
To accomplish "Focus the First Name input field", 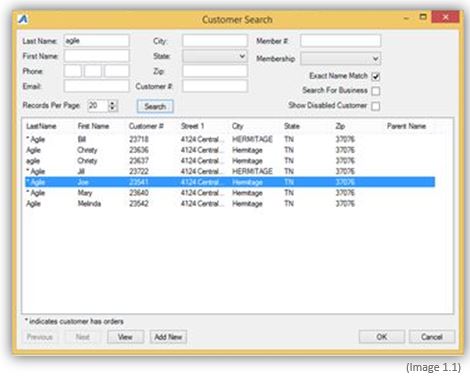I will [x=96, y=56].
